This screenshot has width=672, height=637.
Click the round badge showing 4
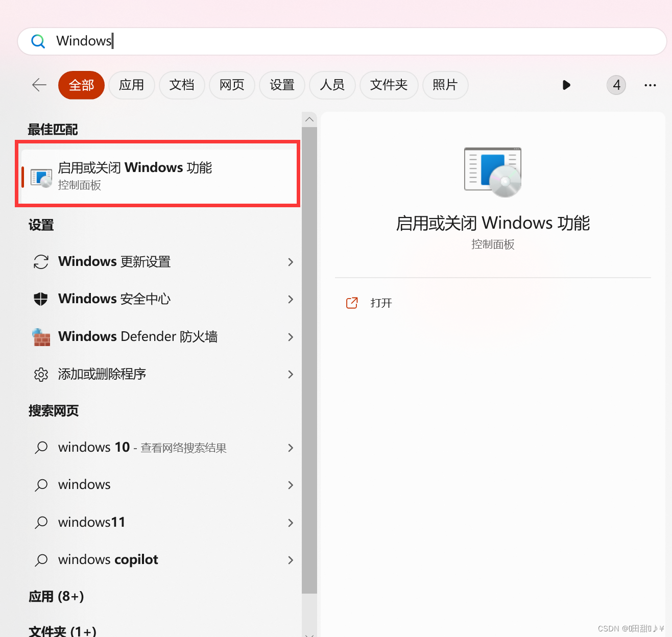616,85
